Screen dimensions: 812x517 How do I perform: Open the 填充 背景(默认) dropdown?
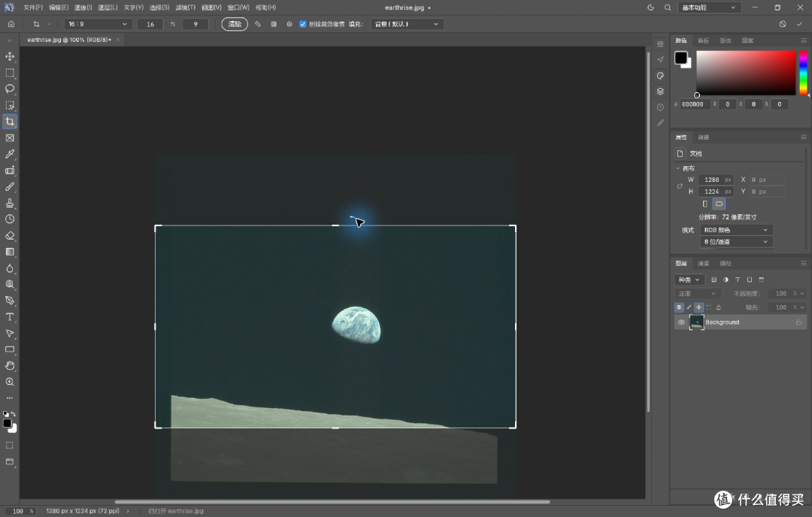(x=407, y=24)
